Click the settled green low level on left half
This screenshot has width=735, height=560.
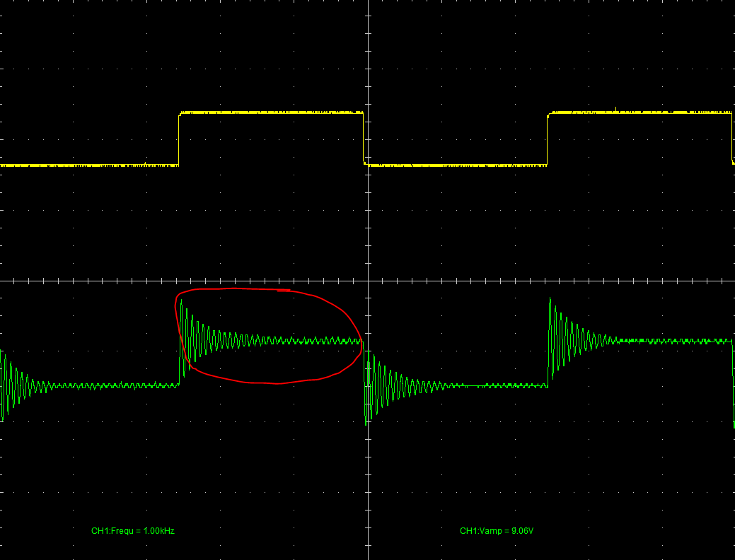point(113,385)
